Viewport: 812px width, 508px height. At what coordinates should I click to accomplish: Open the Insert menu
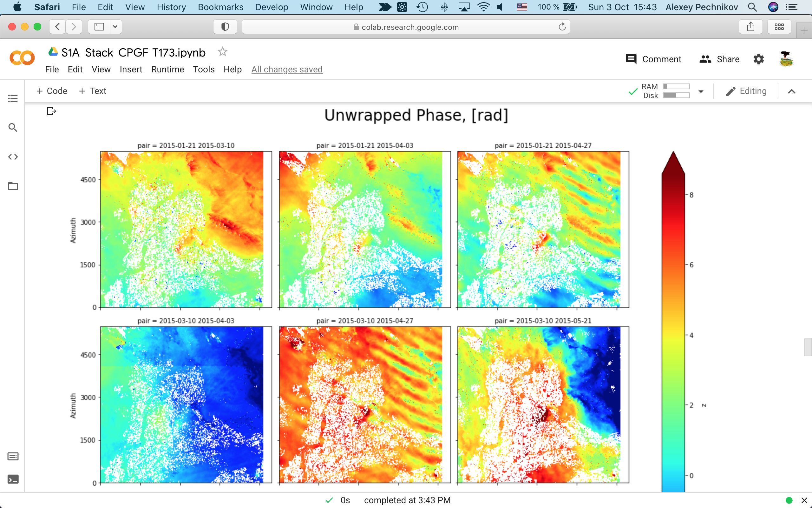[131, 70]
